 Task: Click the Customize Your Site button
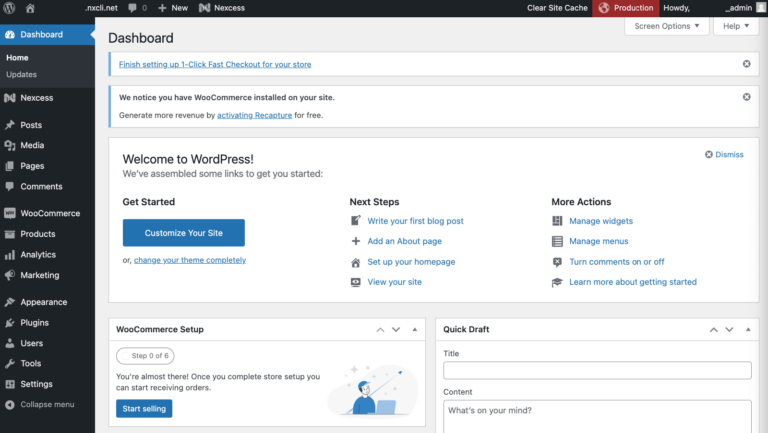tap(184, 233)
